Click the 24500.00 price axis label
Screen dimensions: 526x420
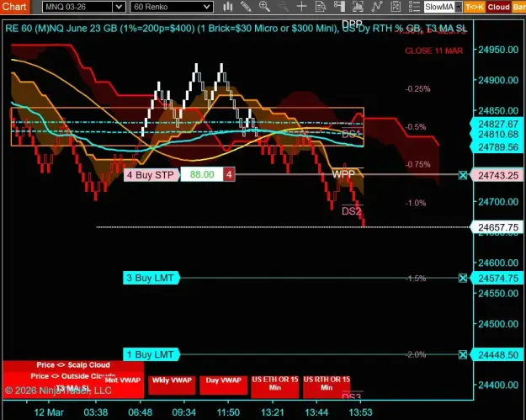(x=498, y=324)
